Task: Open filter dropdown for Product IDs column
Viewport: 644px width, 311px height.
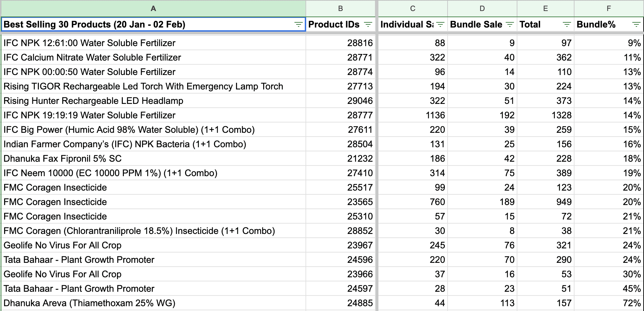Action: point(368,24)
